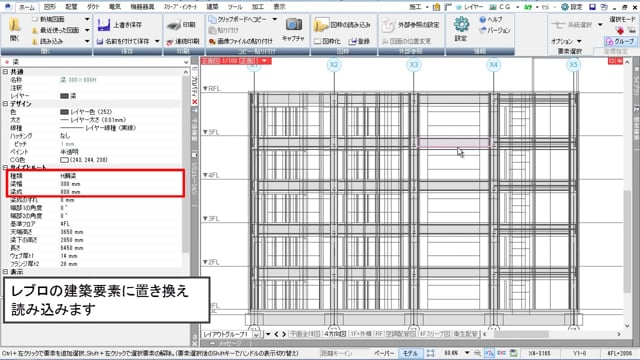Open バージョン info
Screen dimensions: 640x360
pyautogui.click(x=495, y=30)
